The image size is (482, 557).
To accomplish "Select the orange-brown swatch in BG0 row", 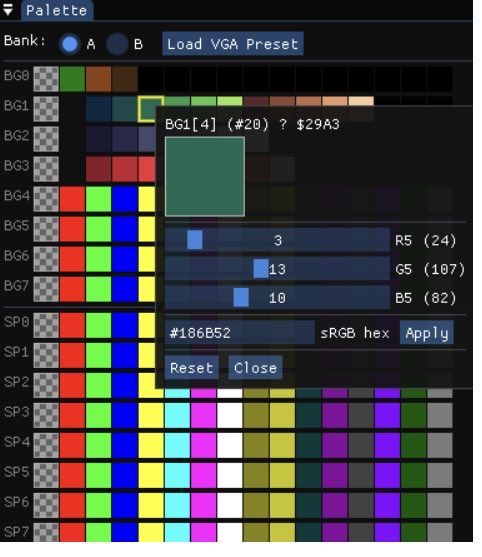I will click(x=99, y=79).
